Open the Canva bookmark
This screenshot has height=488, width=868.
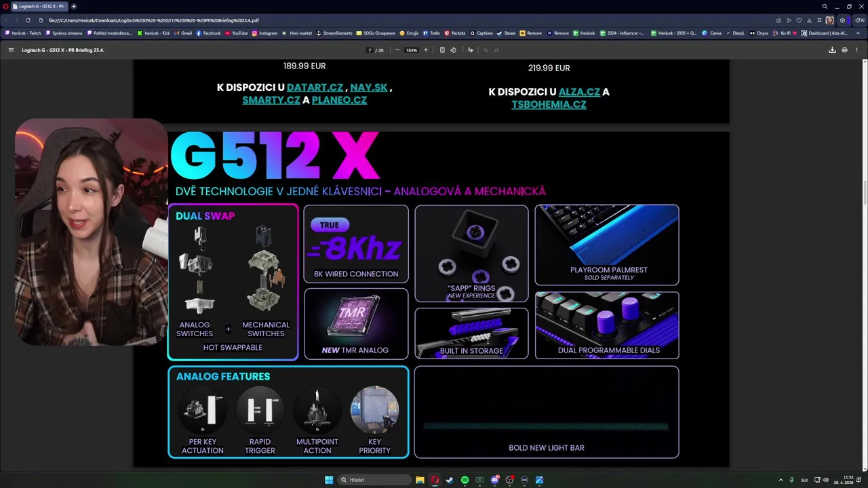712,33
